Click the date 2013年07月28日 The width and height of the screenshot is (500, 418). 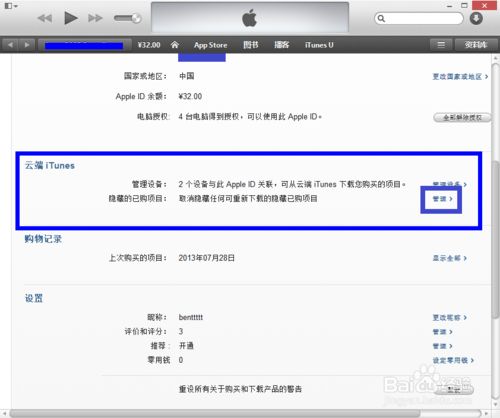pos(207,258)
